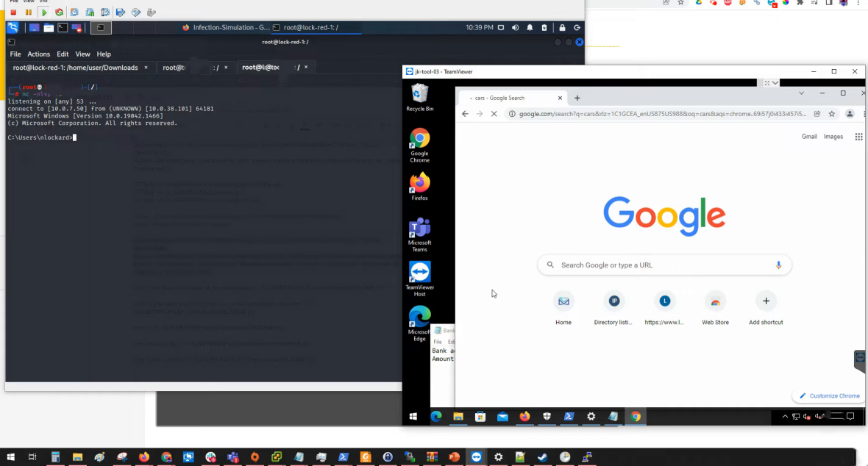Open Settings gear in remote taskbar

coord(591,417)
